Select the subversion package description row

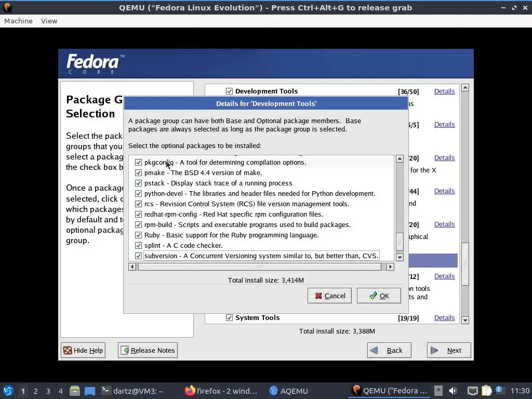(261, 256)
